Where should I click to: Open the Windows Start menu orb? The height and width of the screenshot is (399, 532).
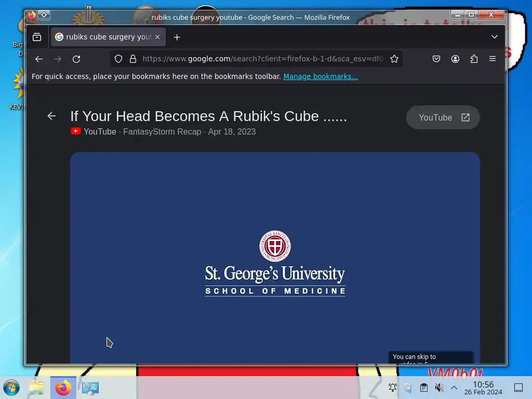(11, 388)
